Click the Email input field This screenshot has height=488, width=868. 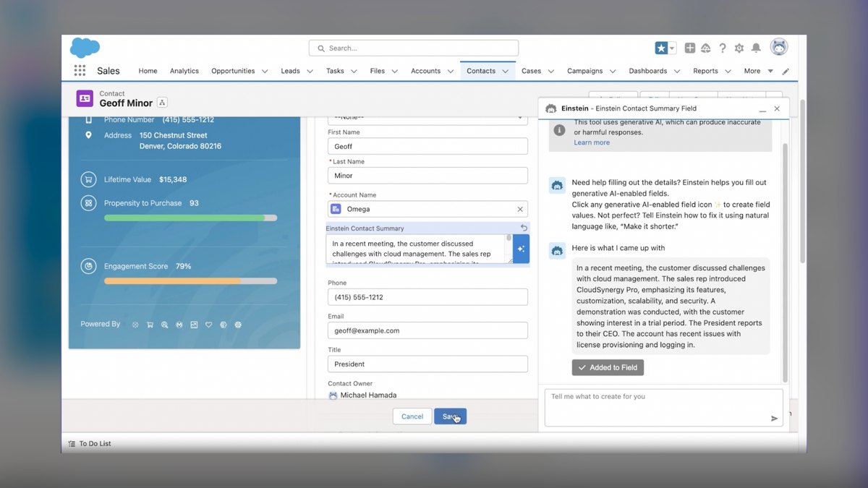pyautogui.click(x=427, y=330)
